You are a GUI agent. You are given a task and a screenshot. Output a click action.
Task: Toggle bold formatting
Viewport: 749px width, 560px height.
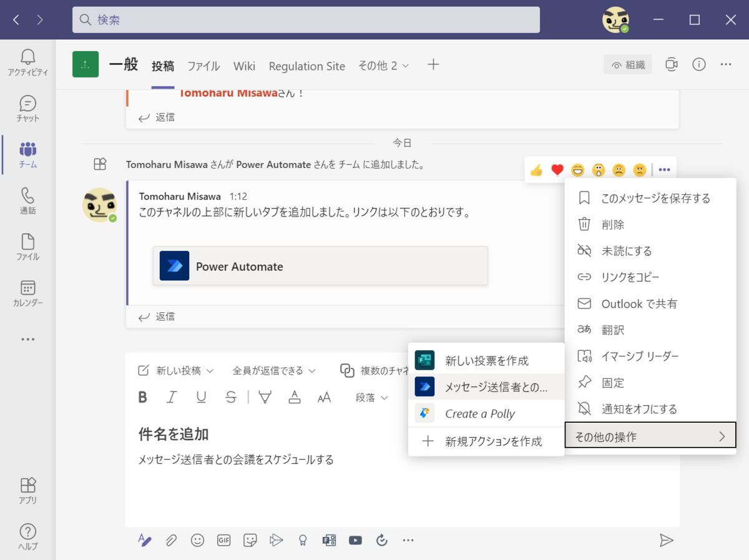[x=143, y=397]
